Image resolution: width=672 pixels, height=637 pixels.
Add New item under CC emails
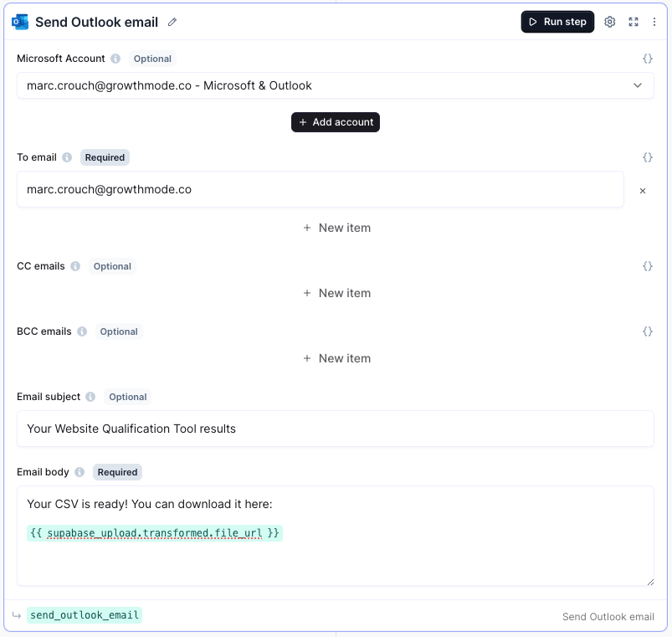pos(336,293)
